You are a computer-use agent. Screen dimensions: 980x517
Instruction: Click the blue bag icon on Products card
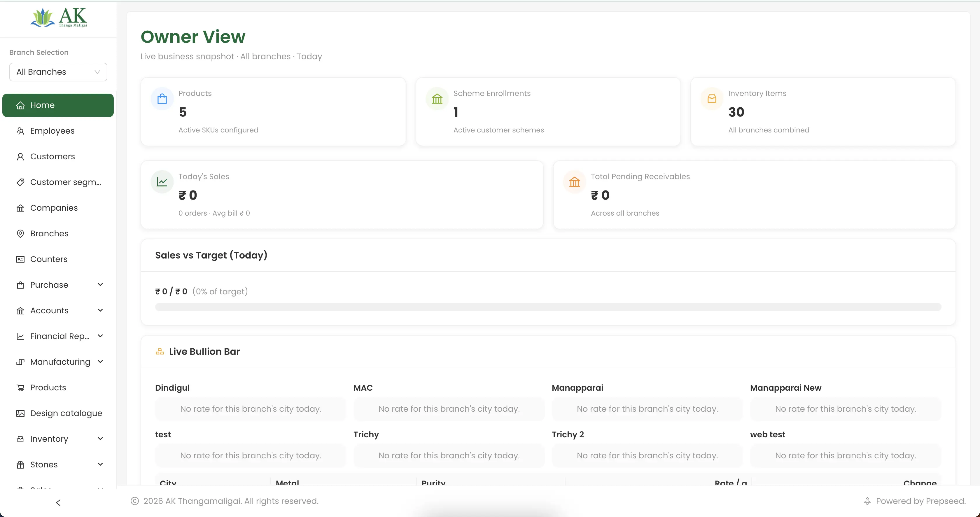point(162,99)
